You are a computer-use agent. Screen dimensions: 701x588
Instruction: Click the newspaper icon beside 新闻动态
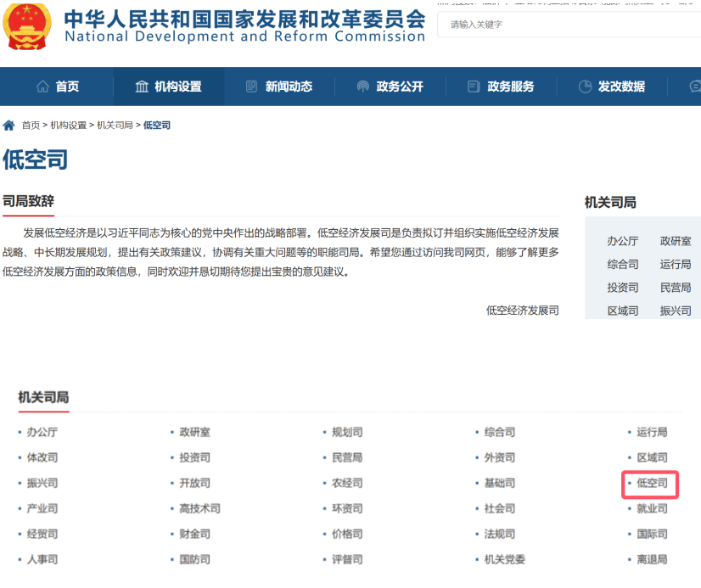coord(252,87)
